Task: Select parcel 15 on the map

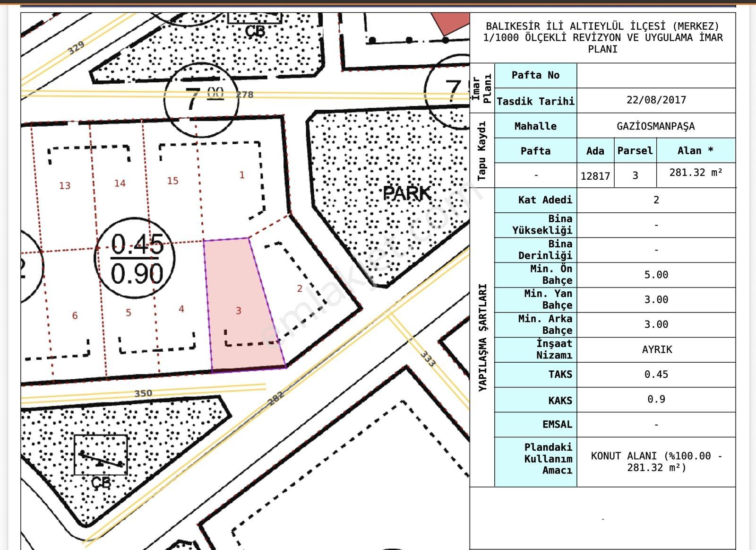Action: coord(172,181)
